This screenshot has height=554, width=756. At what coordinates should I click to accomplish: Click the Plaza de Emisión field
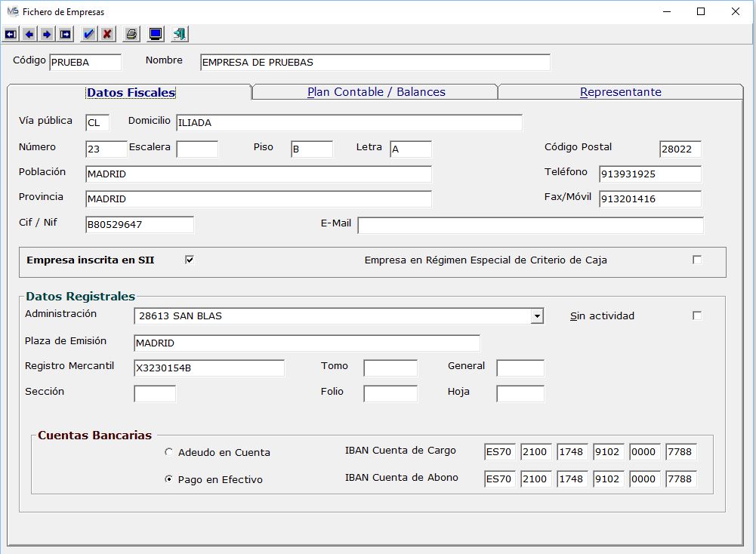307,343
